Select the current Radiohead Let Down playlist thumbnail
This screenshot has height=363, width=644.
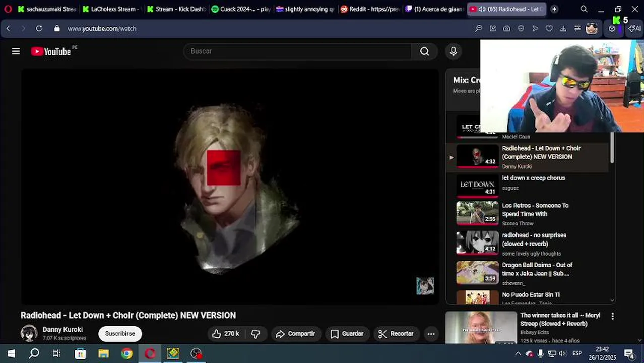pos(477,156)
